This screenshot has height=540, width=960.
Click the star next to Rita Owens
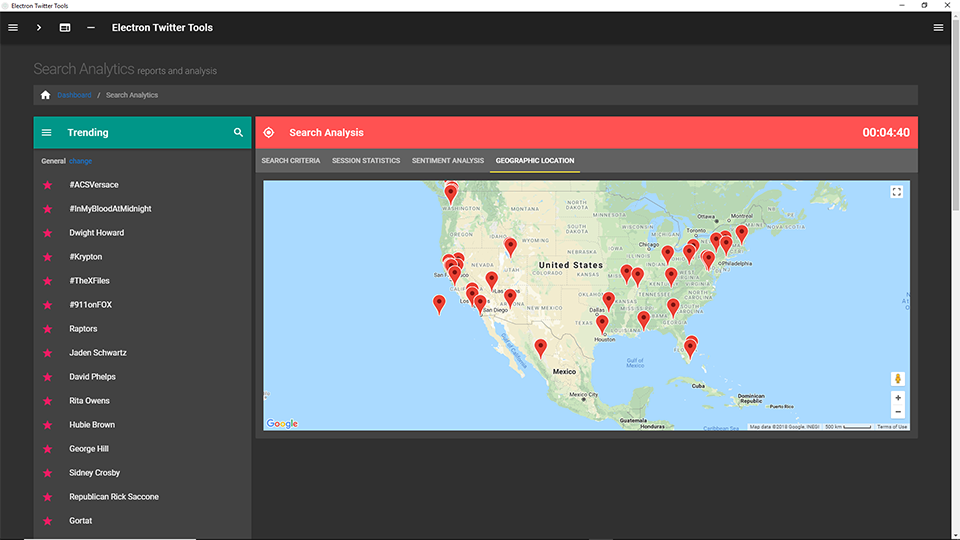click(x=48, y=401)
